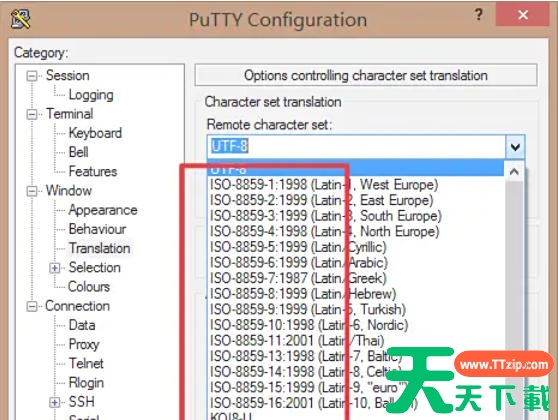This screenshot has width=558, height=420.
Task: Choose ISO-8859-14:1998 Latin-8 Celtic
Action: pos(356,372)
